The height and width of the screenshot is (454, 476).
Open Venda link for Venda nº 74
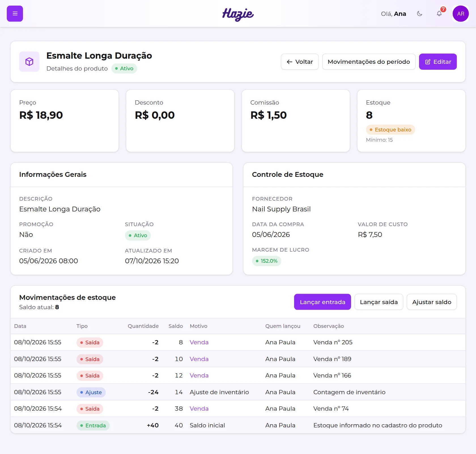199,409
